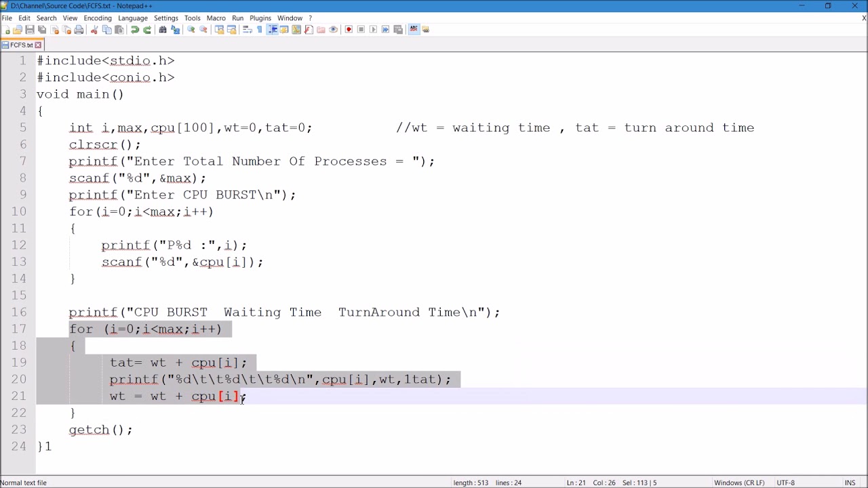
Task: Toggle the Document Map icon
Action: coord(296,29)
